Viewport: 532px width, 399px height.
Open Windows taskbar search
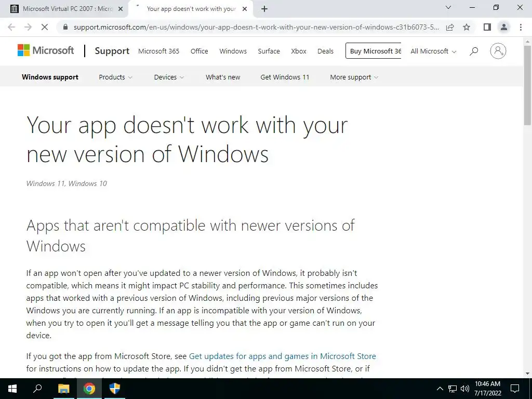(37, 389)
